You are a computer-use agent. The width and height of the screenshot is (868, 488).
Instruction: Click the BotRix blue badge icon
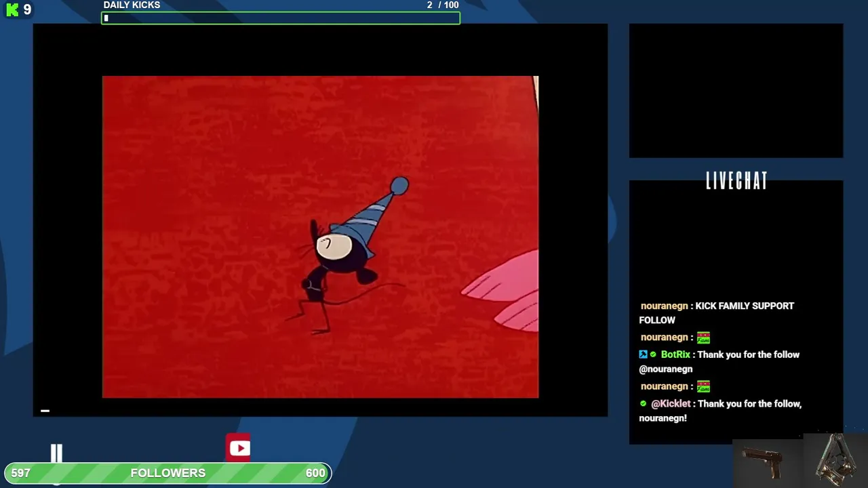tap(643, 354)
